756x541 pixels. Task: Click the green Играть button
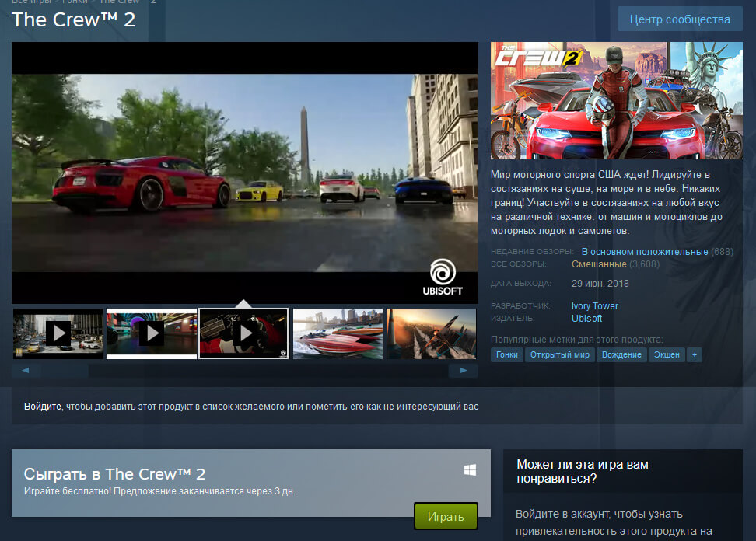click(x=446, y=516)
